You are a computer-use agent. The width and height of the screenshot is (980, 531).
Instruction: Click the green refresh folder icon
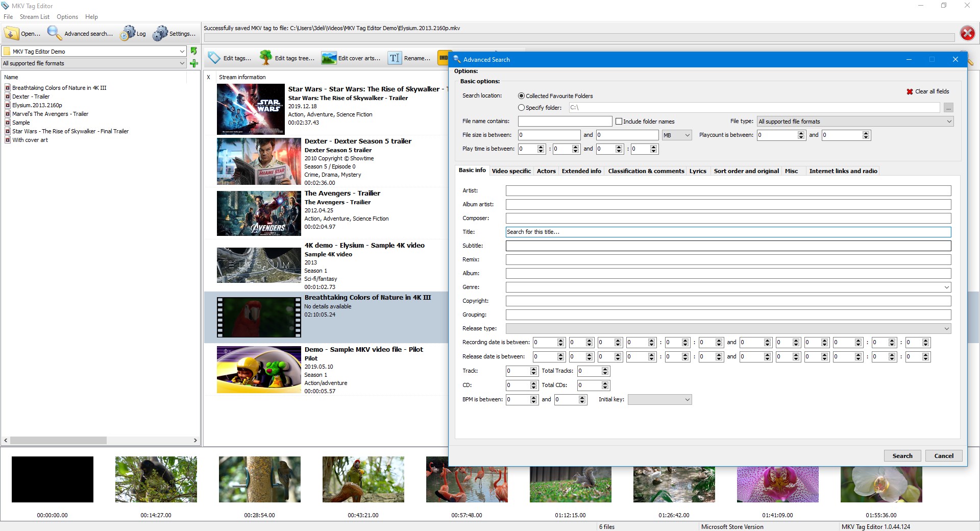pyautogui.click(x=194, y=51)
